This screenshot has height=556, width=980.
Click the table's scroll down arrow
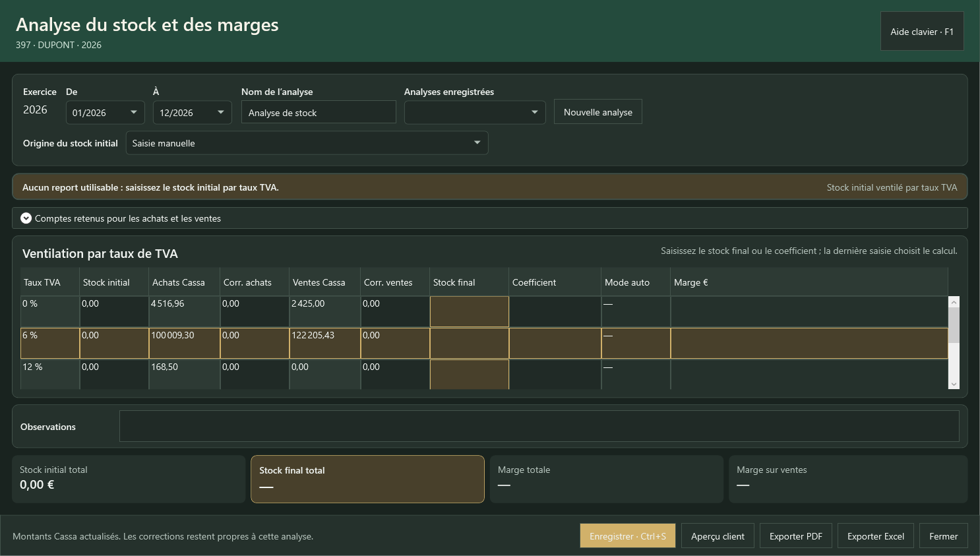tap(954, 384)
